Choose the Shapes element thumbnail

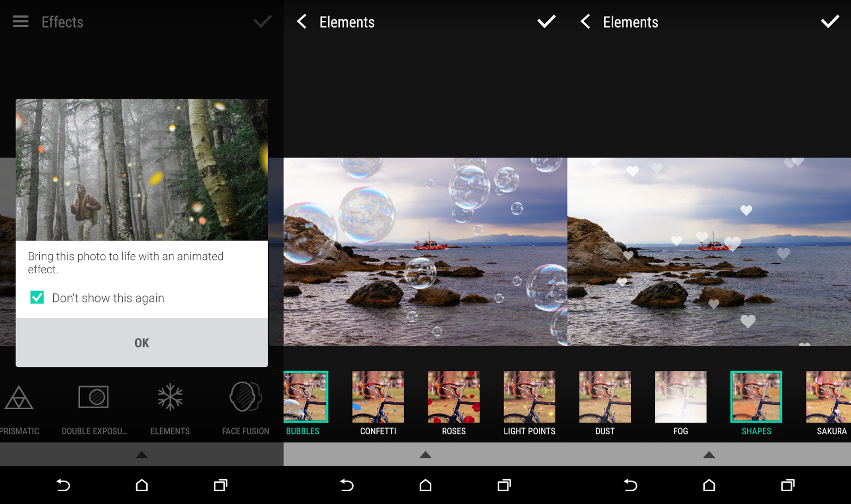pos(756,397)
